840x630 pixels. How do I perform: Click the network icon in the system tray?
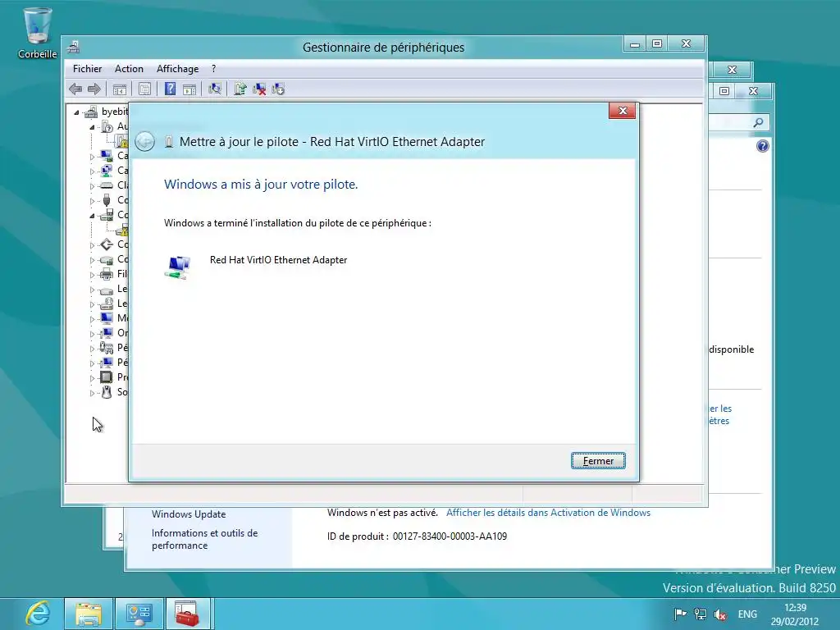700,614
